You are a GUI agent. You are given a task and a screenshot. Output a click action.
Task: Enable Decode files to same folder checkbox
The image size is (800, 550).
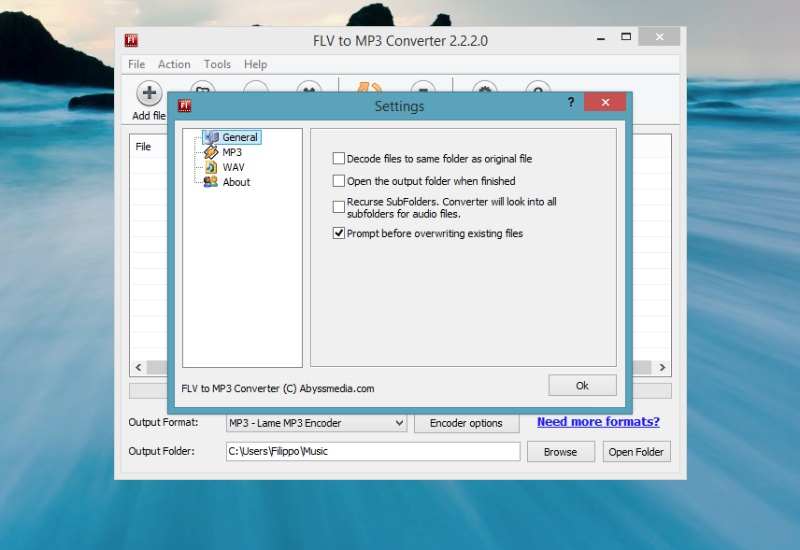click(x=339, y=158)
